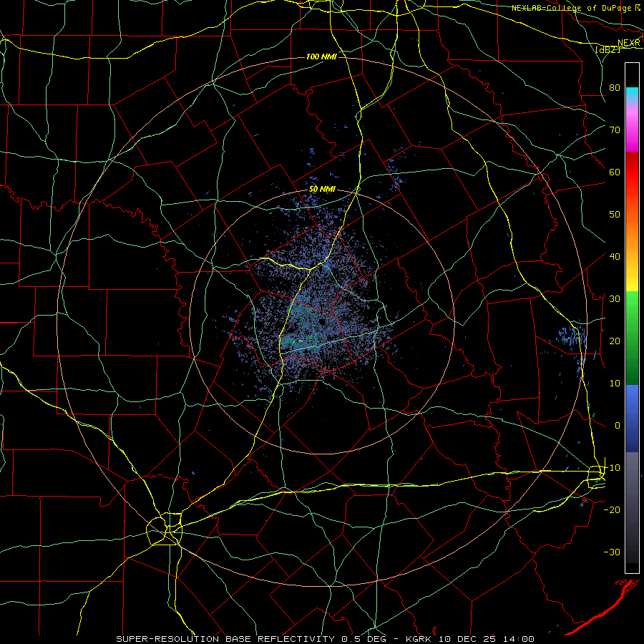Click the blue echo cluster near east range ring
This screenshot has height=644, width=644.
click(572, 336)
